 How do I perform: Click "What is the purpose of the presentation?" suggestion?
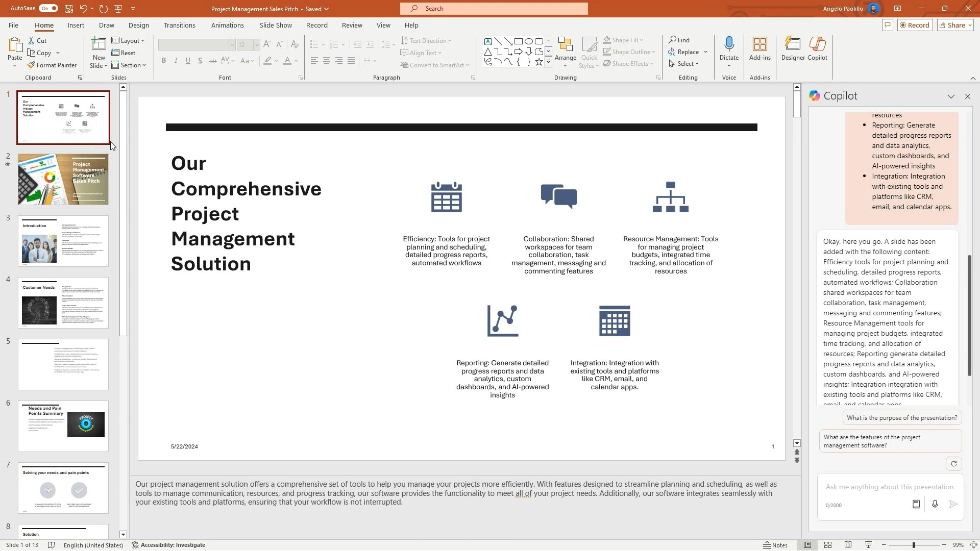pyautogui.click(x=902, y=418)
